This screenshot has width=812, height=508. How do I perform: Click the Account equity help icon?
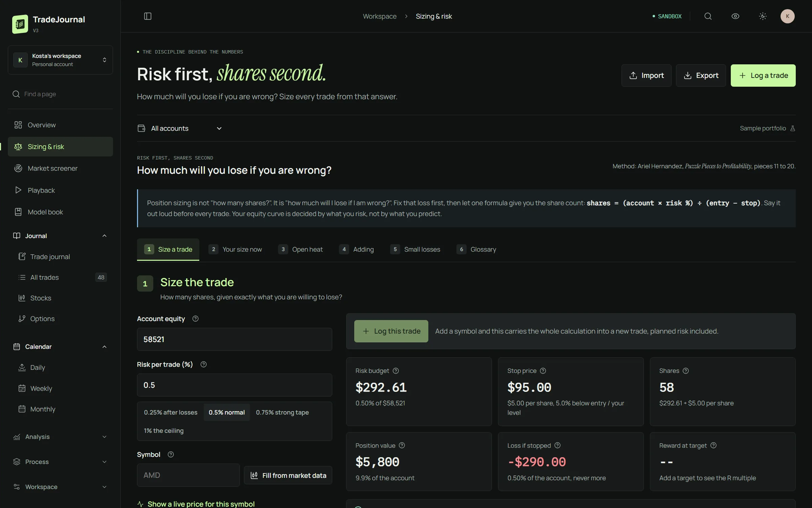click(x=195, y=319)
